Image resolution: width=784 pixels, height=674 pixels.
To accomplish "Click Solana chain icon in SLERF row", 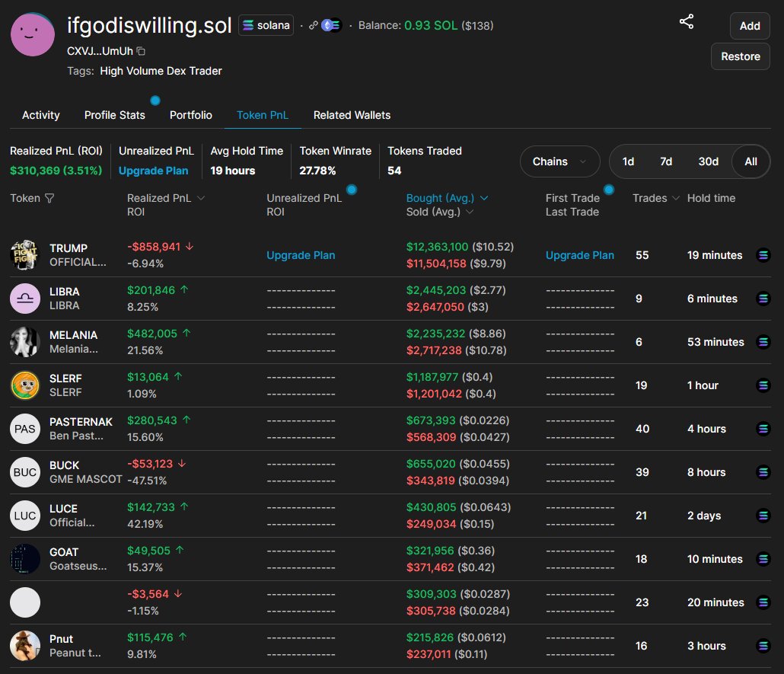I will [763, 385].
